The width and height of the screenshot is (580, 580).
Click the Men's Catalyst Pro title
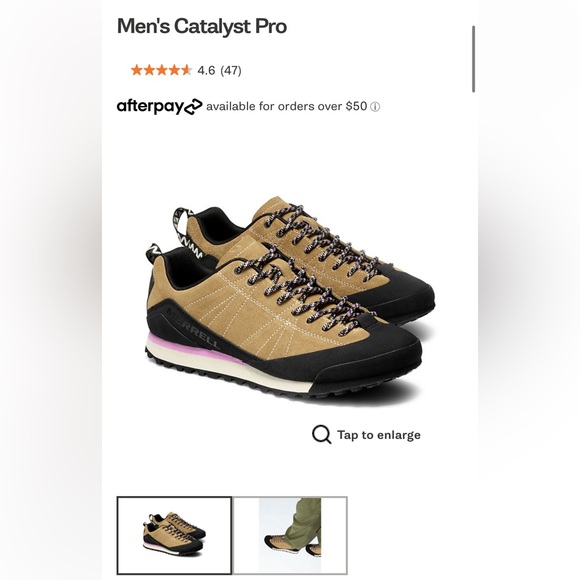202,27
